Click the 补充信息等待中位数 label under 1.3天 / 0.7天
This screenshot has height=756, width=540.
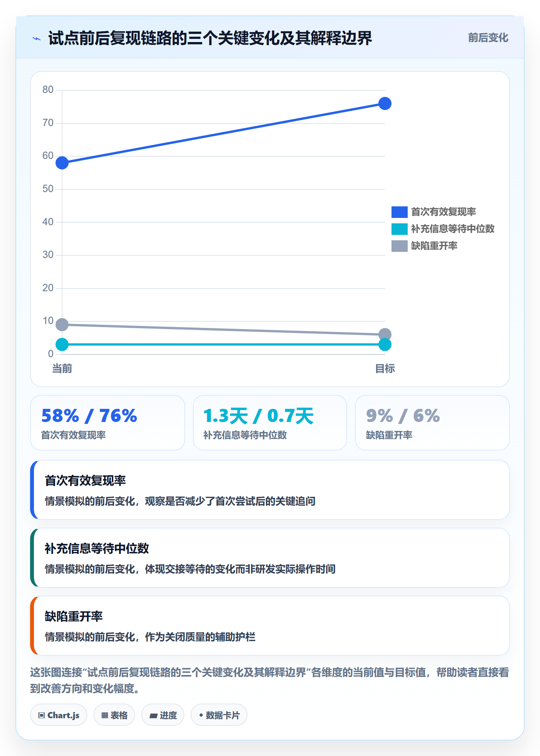coord(245,435)
